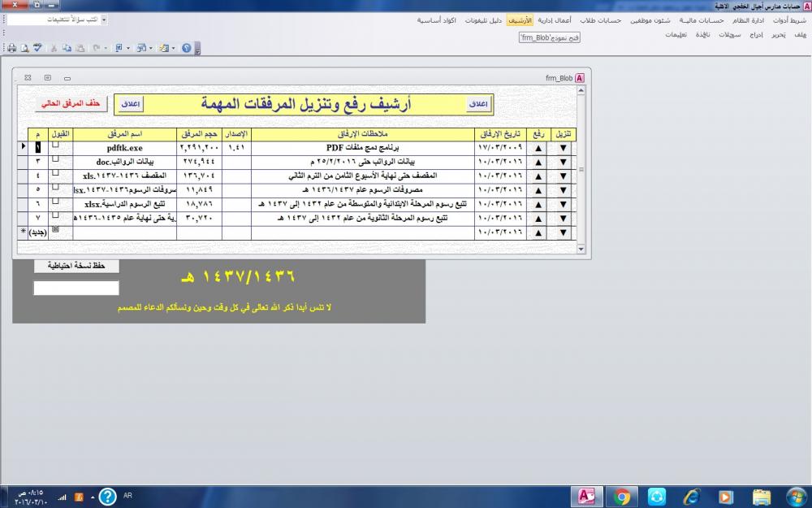812x508 pixels.
Task: Click the upload arrow for the pdftk.exe row
Action: coord(537,148)
